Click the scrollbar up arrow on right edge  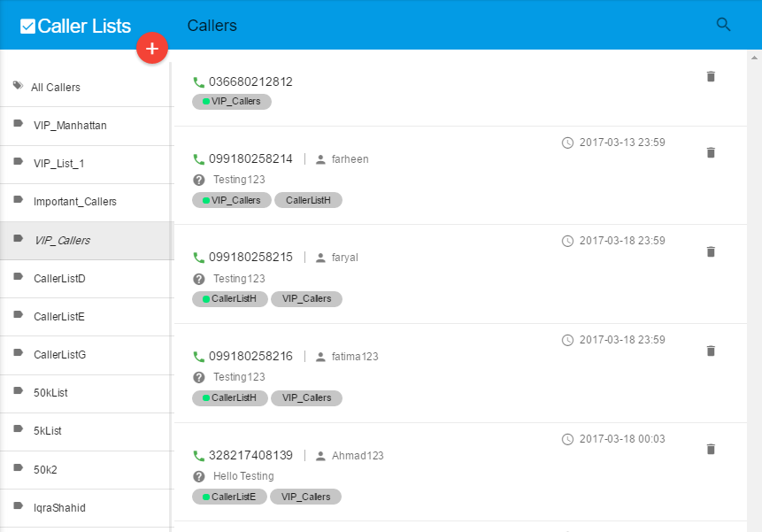(x=754, y=58)
